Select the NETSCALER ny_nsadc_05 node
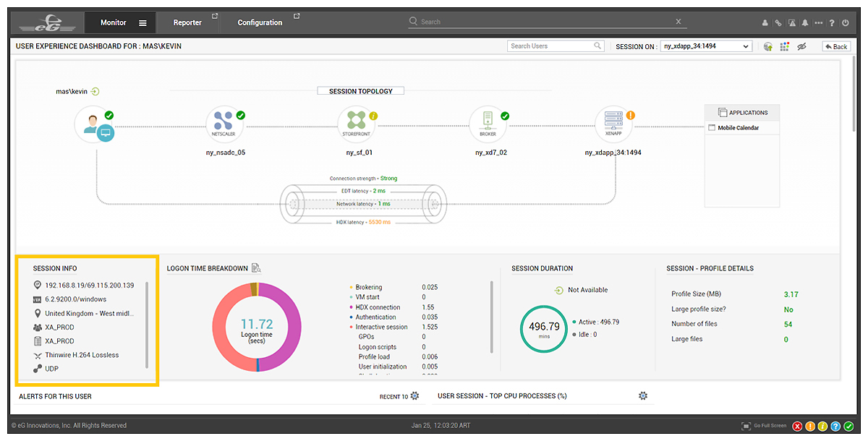868x441 pixels. click(224, 124)
